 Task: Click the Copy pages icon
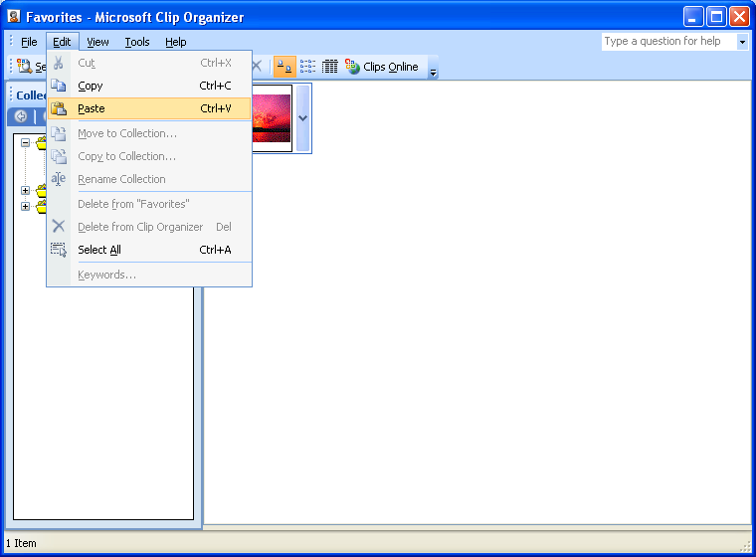click(x=59, y=86)
